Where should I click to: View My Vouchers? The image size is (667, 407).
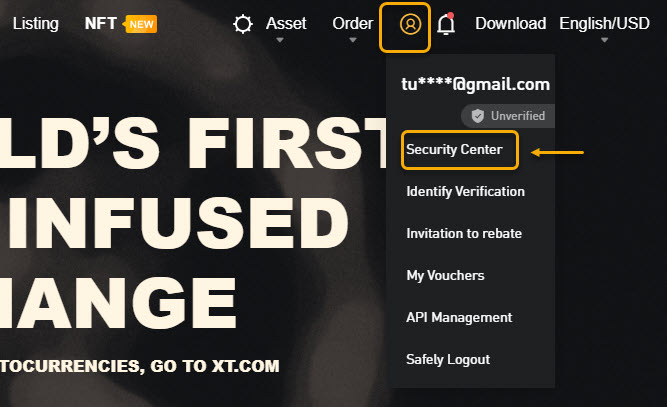[x=445, y=275]
